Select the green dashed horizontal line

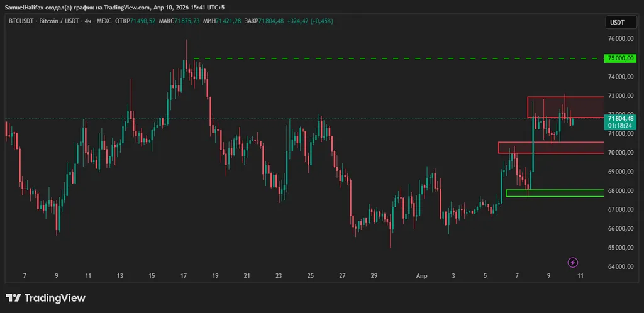pos(377,58)
